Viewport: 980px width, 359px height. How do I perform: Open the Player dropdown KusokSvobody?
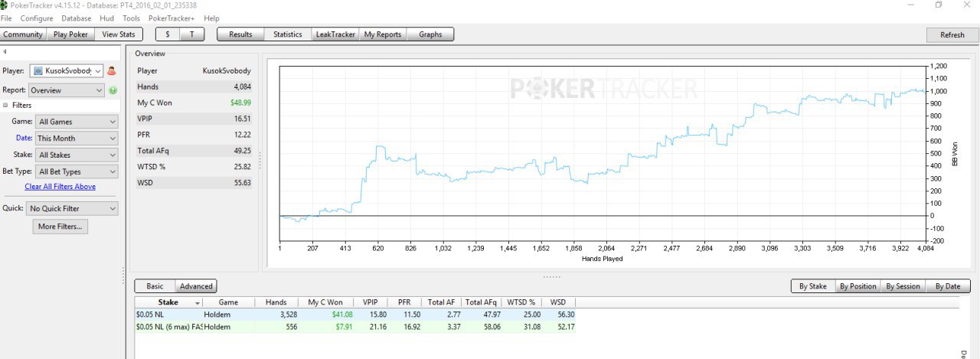(66, 70)
